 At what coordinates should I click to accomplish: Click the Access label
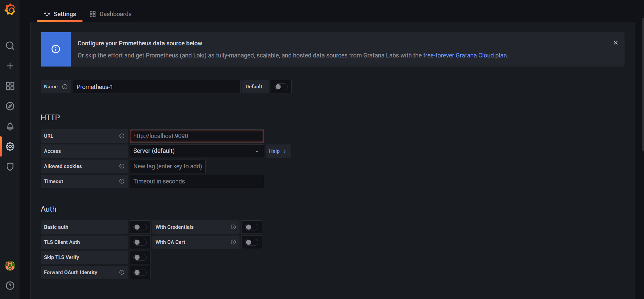point(52,151)
